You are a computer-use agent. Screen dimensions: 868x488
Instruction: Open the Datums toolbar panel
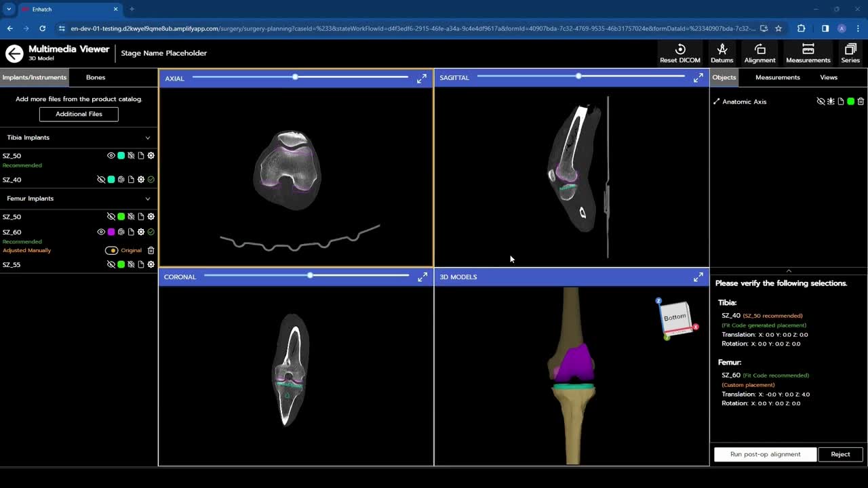[722, 54]
